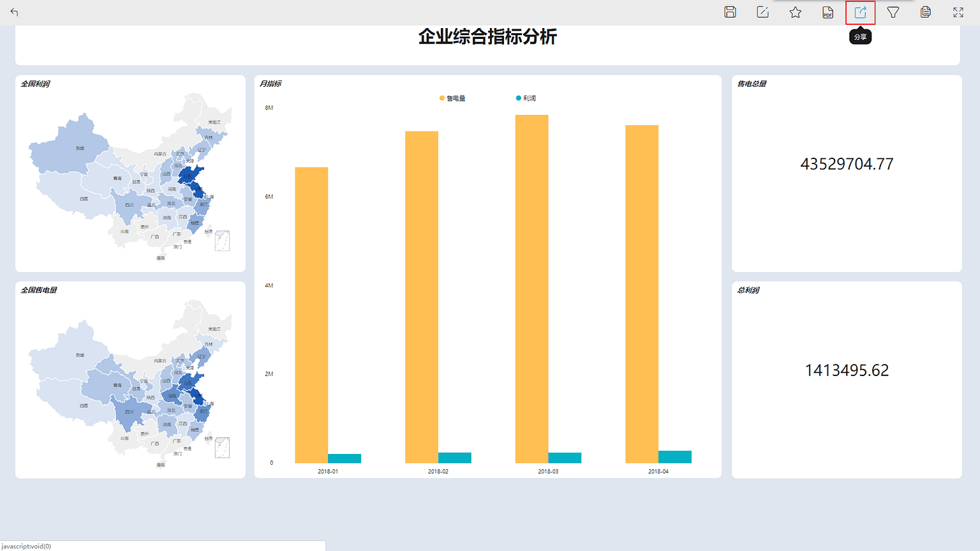
Task: Click the 2018-03 axis label
Action: 548,471
